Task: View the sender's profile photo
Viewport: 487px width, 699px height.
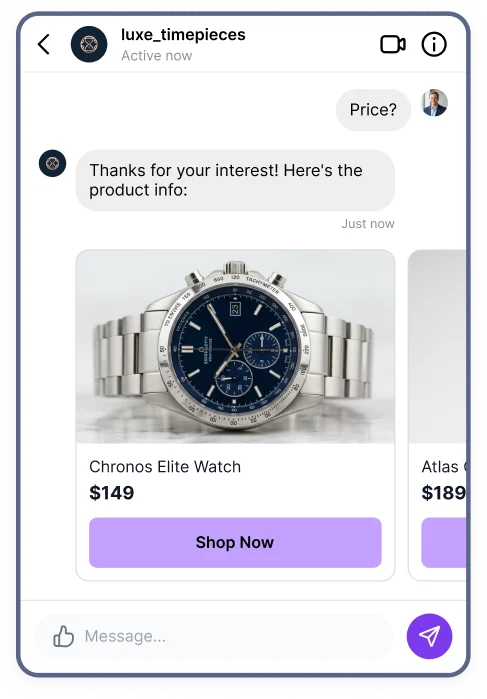Action: point(434,103)
